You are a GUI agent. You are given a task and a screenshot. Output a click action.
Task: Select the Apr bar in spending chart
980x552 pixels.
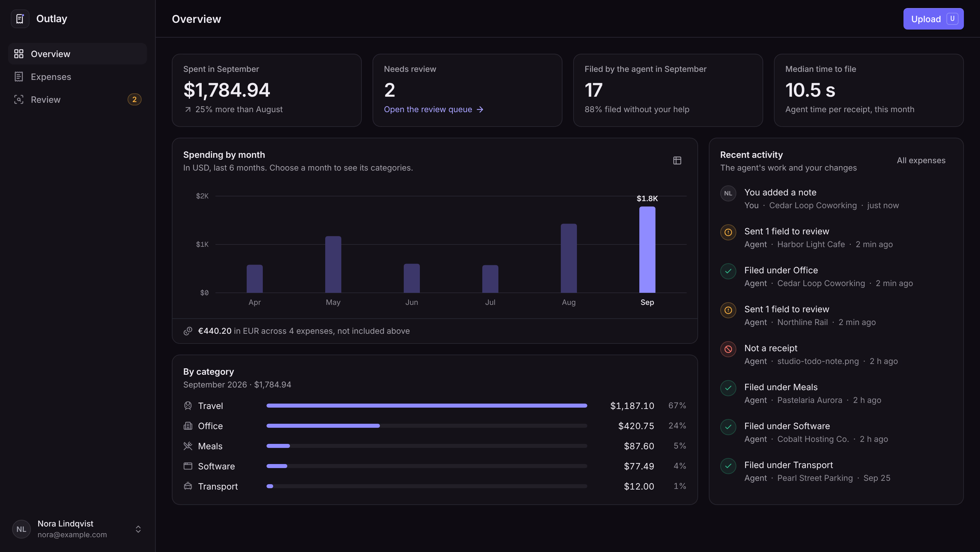[254, 279]
